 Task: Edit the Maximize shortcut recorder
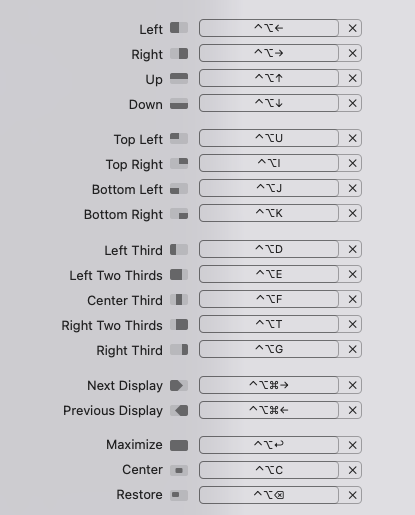[269, 445]
